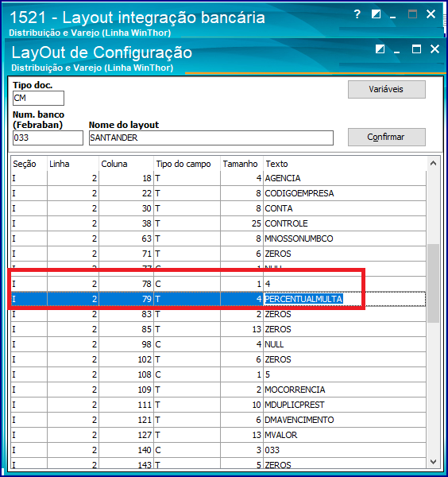
Task: Close the 1521 Layout integração bancária window
Action: pyautogui.click(x=431, y=14)
